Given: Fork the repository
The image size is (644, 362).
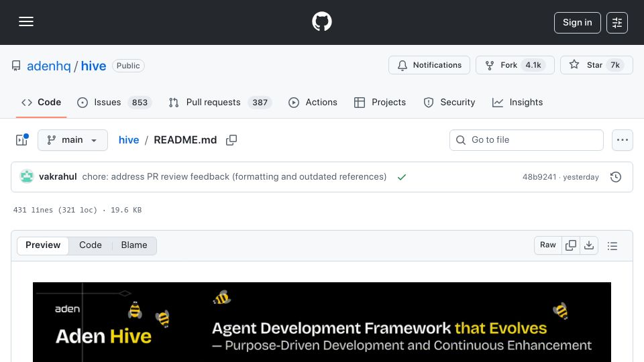Looking at the screenshot, I should (515, 65).
